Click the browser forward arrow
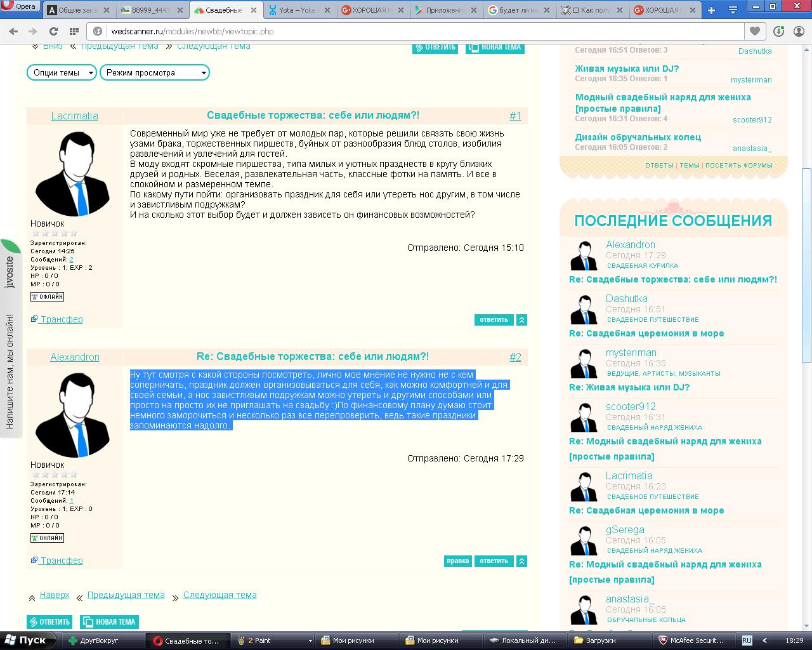The width and height of the screenshot is (812, 650). point(33,31)
